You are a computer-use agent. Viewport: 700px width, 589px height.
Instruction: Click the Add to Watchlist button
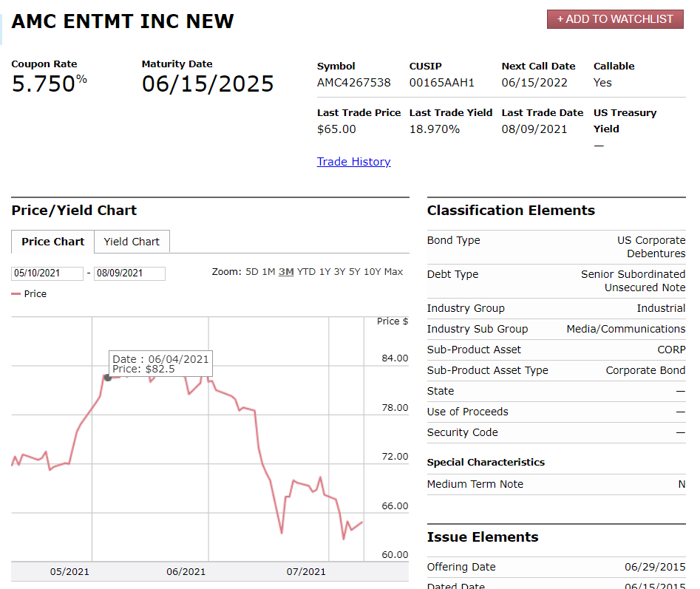(x=615, y=19)
